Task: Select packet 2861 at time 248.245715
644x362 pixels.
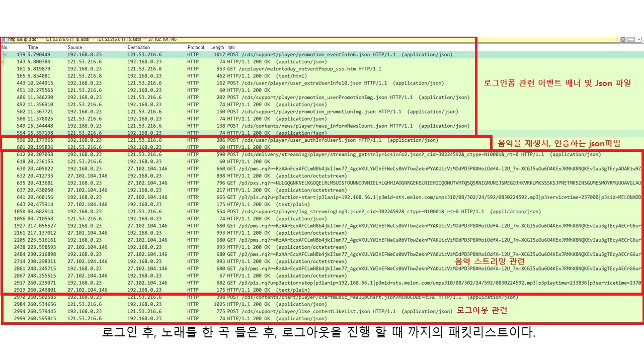Action: click(x=322, y=269)
